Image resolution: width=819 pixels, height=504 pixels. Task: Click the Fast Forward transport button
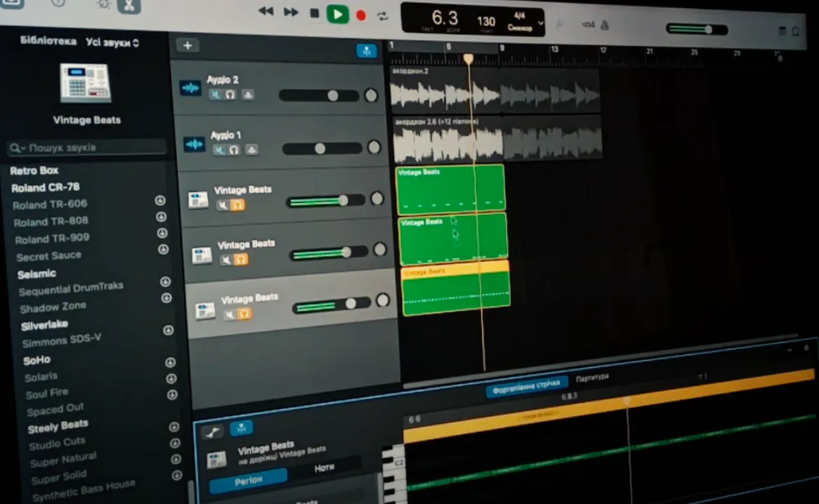click(290, 12)
